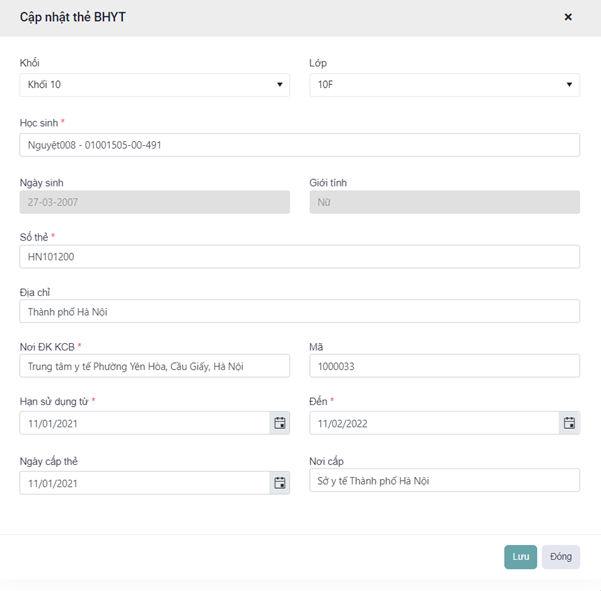Expand the Khối dropdown

click(155, 85)
